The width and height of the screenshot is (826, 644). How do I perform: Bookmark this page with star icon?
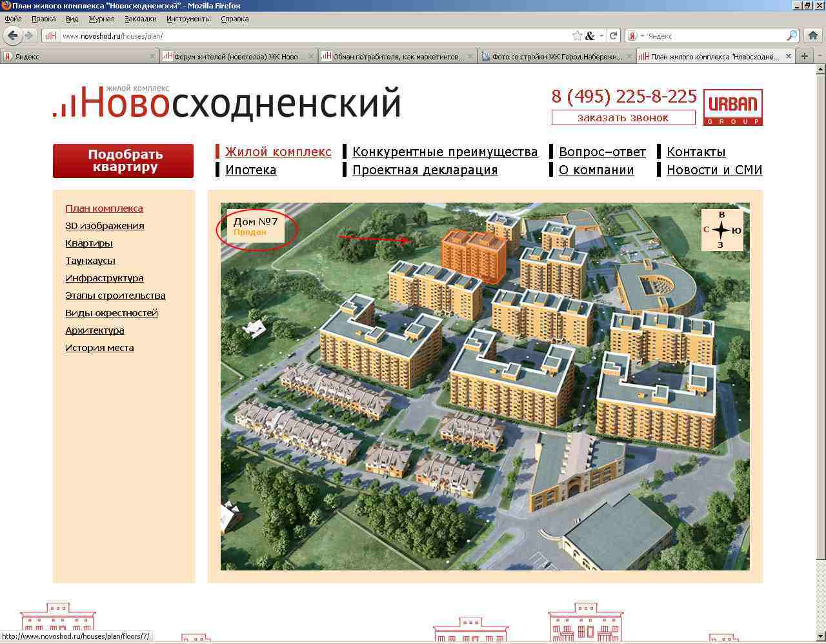click(577, 36)
